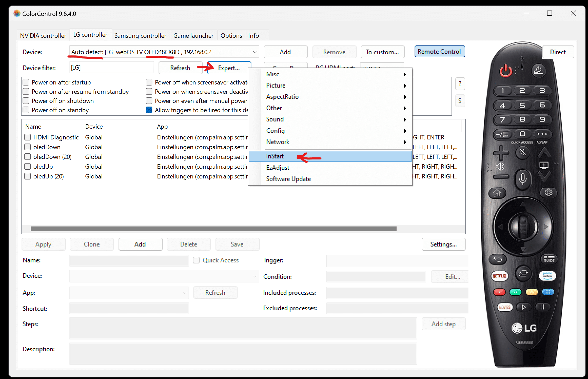Click the Home button on the remote
This screenshot has height=379, width=588.
(497, 193)
